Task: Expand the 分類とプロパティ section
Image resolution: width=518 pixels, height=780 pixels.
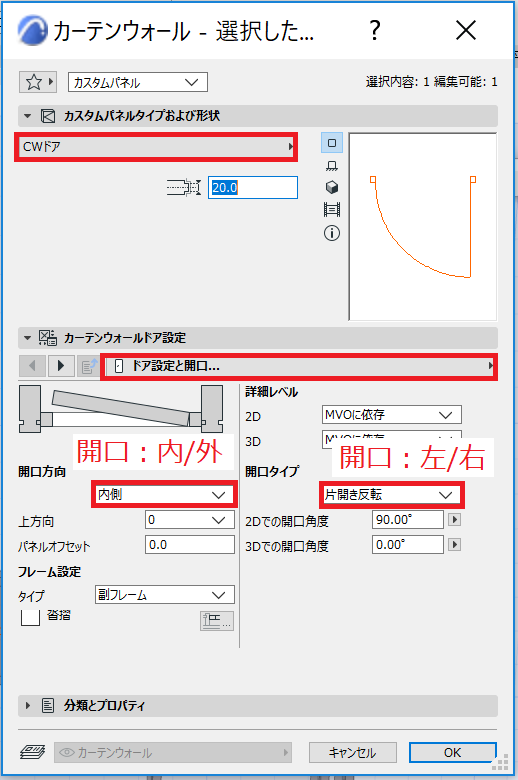Action: [28, 705]
